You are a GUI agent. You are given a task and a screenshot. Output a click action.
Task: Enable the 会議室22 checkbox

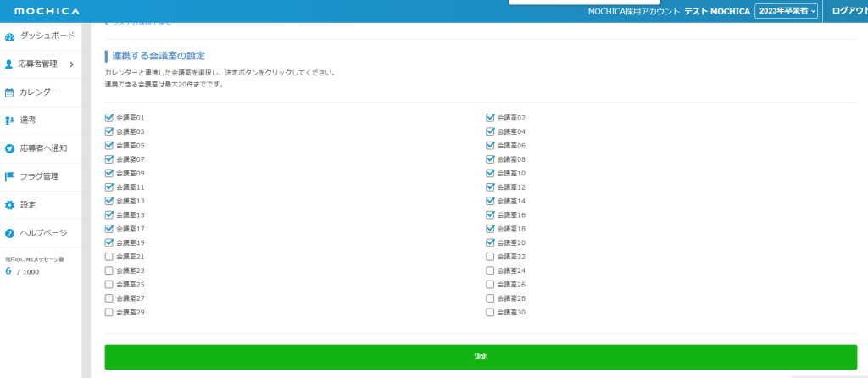tap(490, 257)
